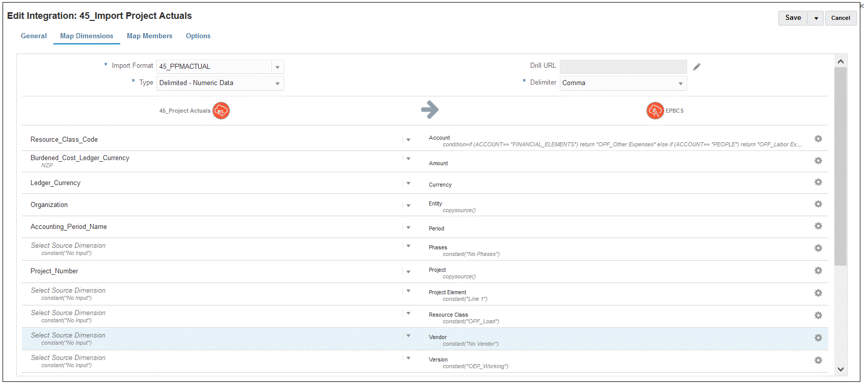Click the vertical scrollbar thumb
Screen dimensions: 868x386
coord(840,166)
